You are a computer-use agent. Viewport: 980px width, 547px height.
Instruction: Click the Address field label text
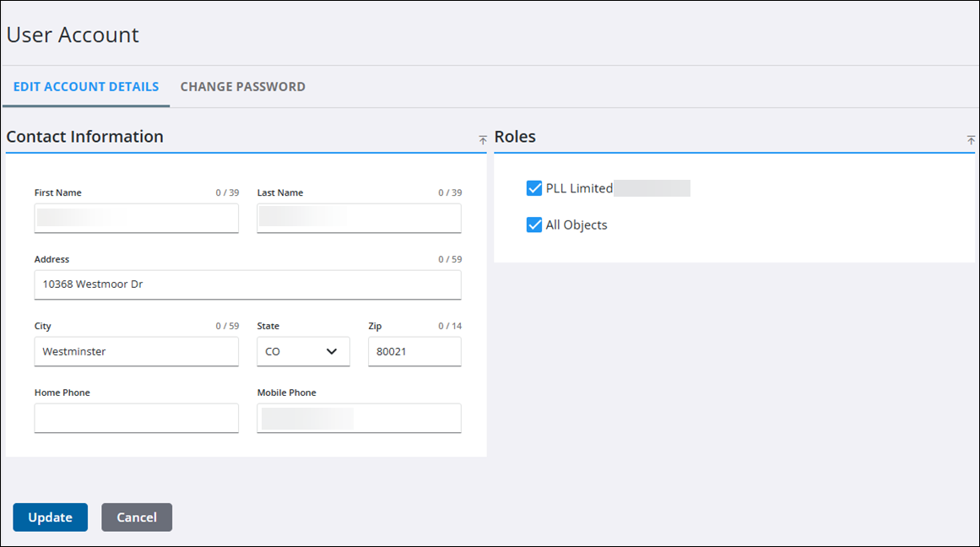51,260
